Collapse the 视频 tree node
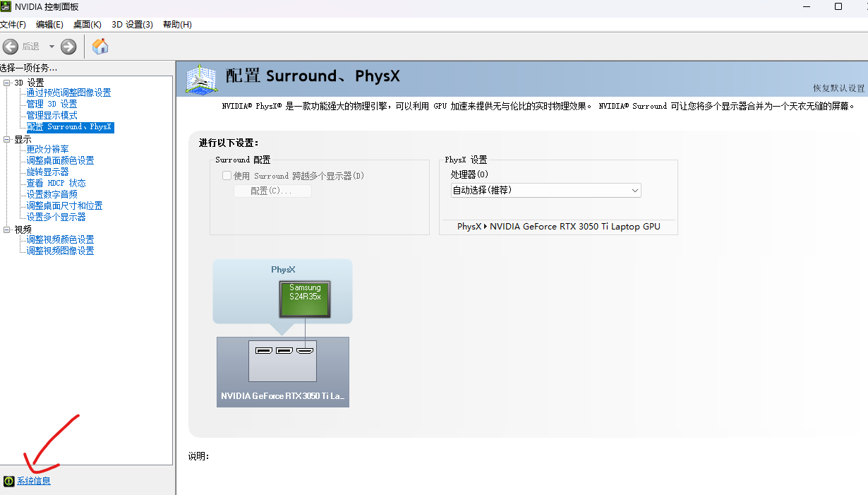 [x=7, y=229]
